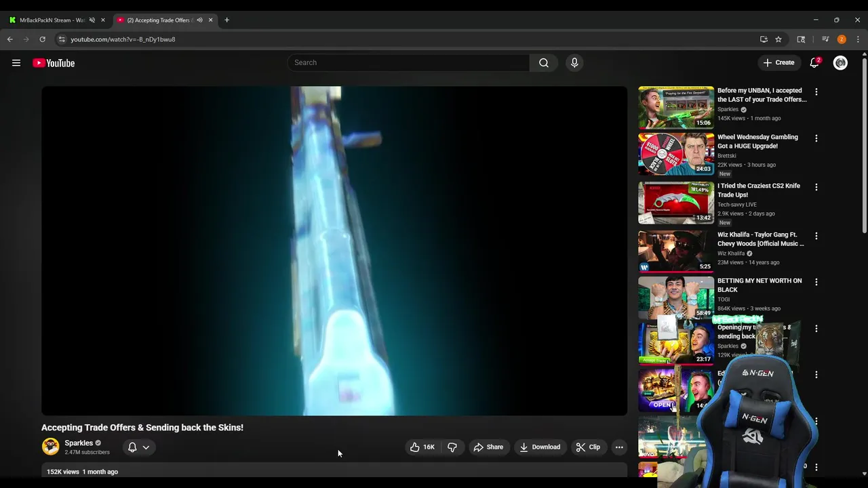Click the video title Accepting Trade Offers
This screenshot has height=488, width=868.
142,428
